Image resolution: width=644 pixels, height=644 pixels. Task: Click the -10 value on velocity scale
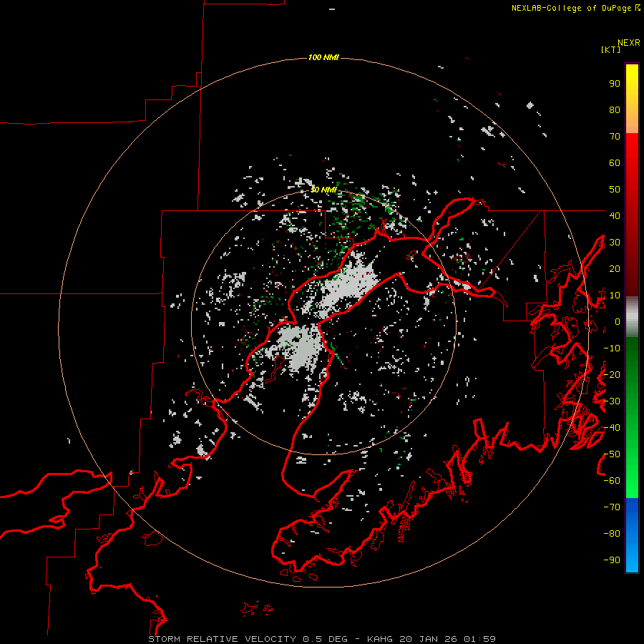612,348
